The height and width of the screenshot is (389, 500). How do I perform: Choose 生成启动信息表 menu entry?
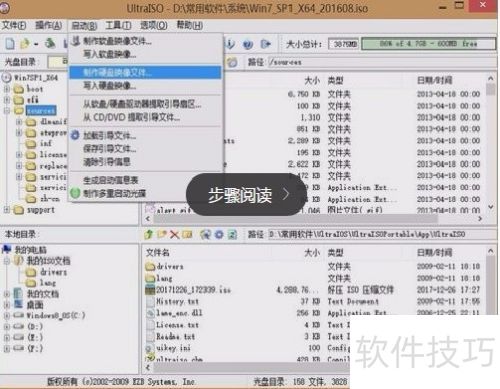click(145, 180)
